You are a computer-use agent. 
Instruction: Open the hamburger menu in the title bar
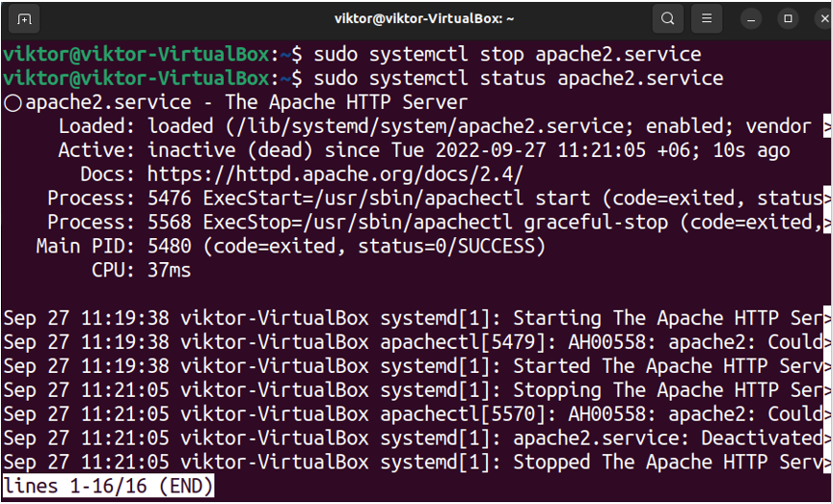pos(707,19)
